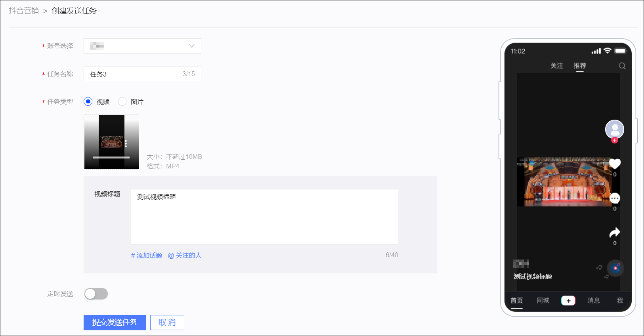The image size is (644, 336).
Task: Click the uploaded video thumbnail
Action: (x=111, y=142)
